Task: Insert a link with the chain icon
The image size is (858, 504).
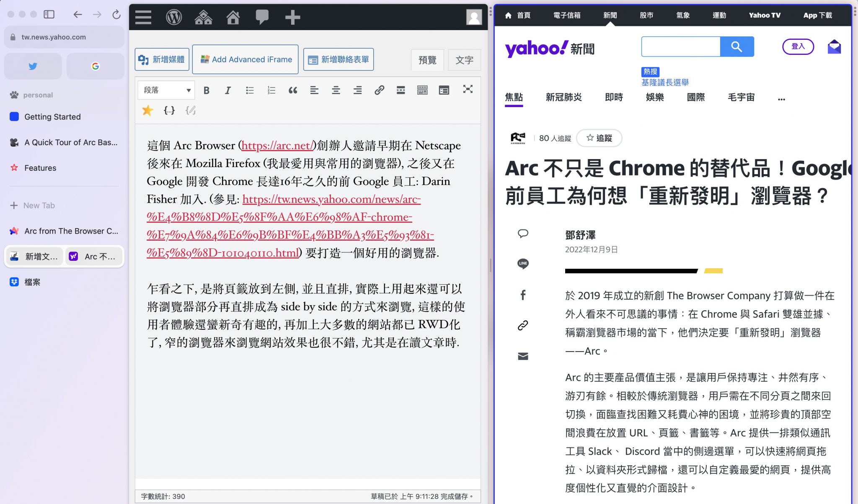Action: coord(379,90)
